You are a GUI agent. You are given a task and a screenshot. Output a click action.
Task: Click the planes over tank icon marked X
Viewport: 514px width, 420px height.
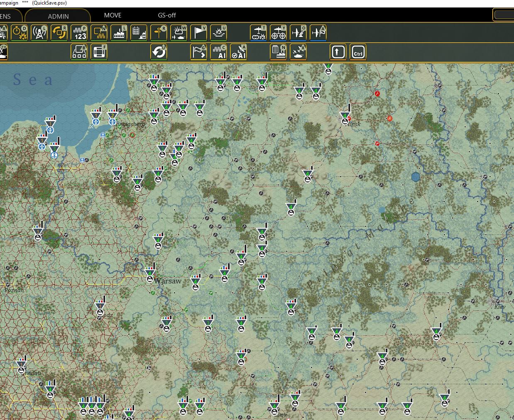pyautogui.click(x=299, y=52)
